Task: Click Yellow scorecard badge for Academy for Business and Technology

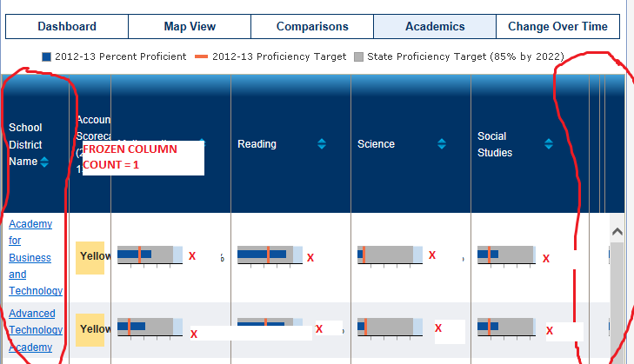Action: click(90, 256)
